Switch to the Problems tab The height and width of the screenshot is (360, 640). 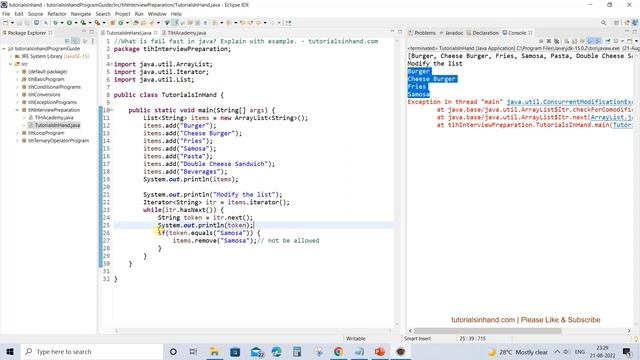click(x=422, y=33)
